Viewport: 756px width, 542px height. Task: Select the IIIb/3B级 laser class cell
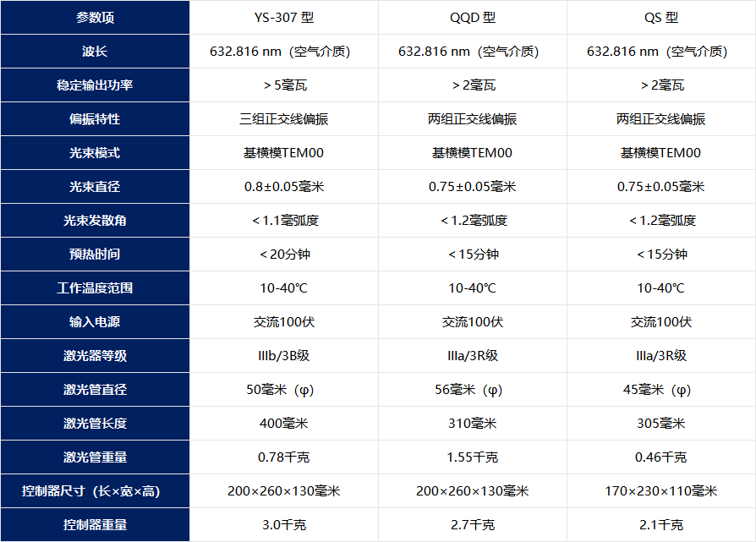click(283, 356)
